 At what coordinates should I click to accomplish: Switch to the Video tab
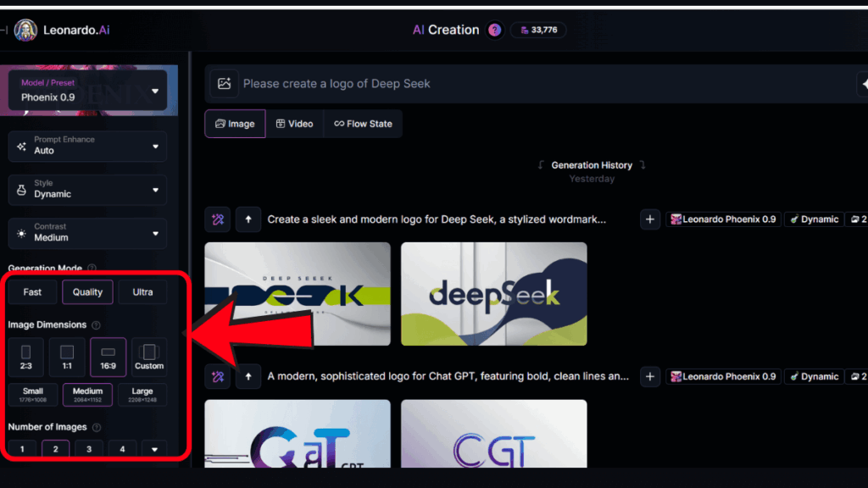pyautogui.click(x=294, y=124)
